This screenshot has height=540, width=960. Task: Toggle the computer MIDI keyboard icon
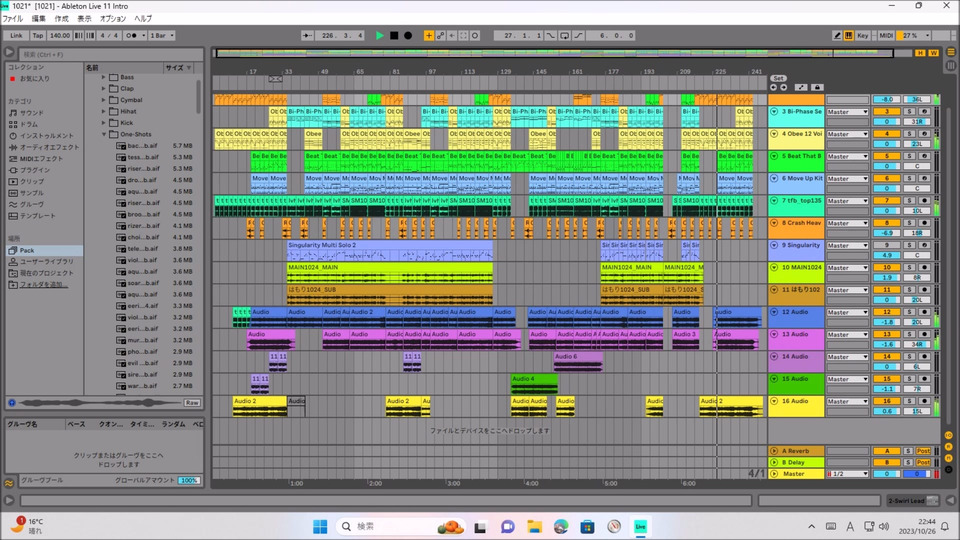click(849, 35)
